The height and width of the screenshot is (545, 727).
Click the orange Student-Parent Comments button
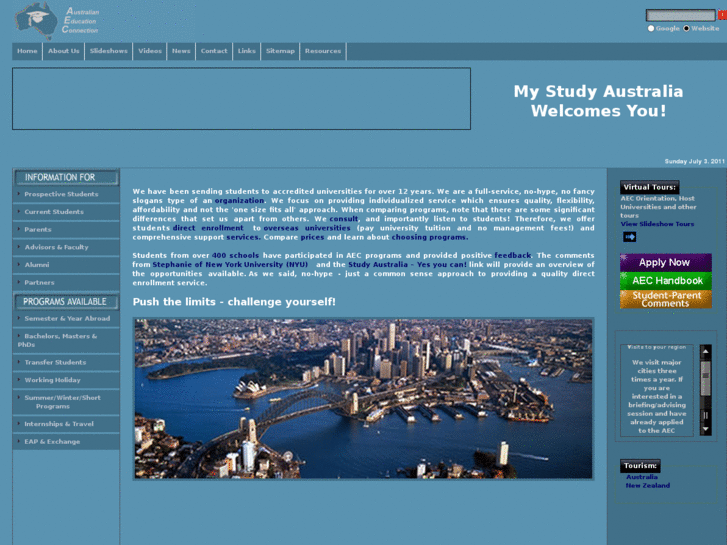tap(665, 299)
